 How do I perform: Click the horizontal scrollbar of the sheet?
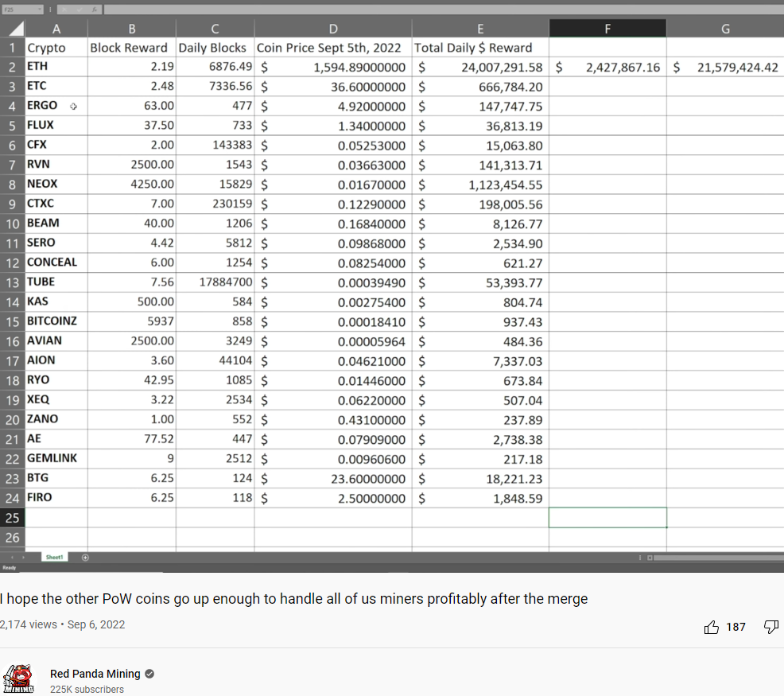click(719, 558)
